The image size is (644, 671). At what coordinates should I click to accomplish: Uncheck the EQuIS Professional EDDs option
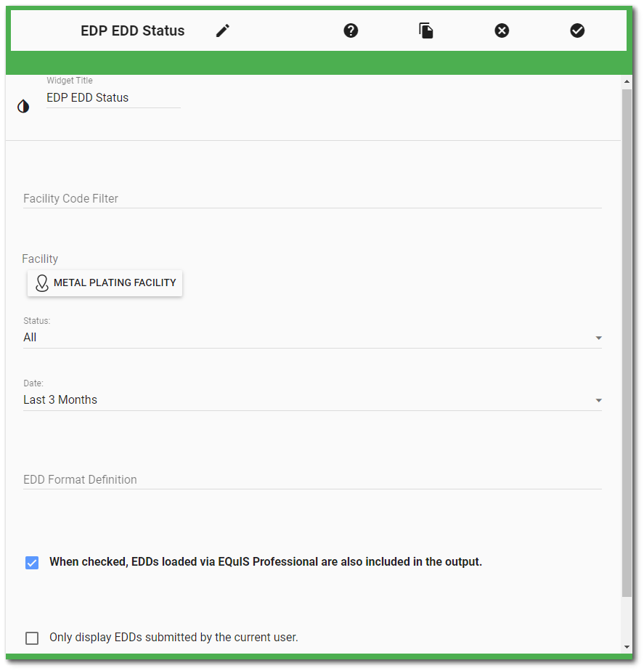[x=32, y=562]
